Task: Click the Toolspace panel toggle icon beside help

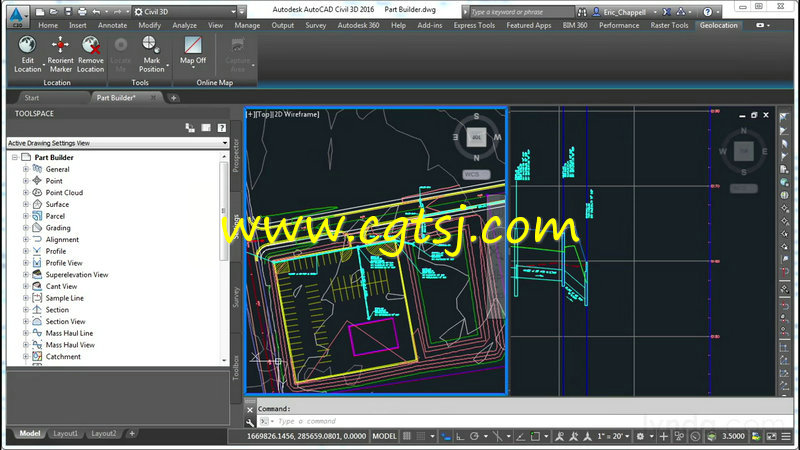Action: tap(206, 128)
